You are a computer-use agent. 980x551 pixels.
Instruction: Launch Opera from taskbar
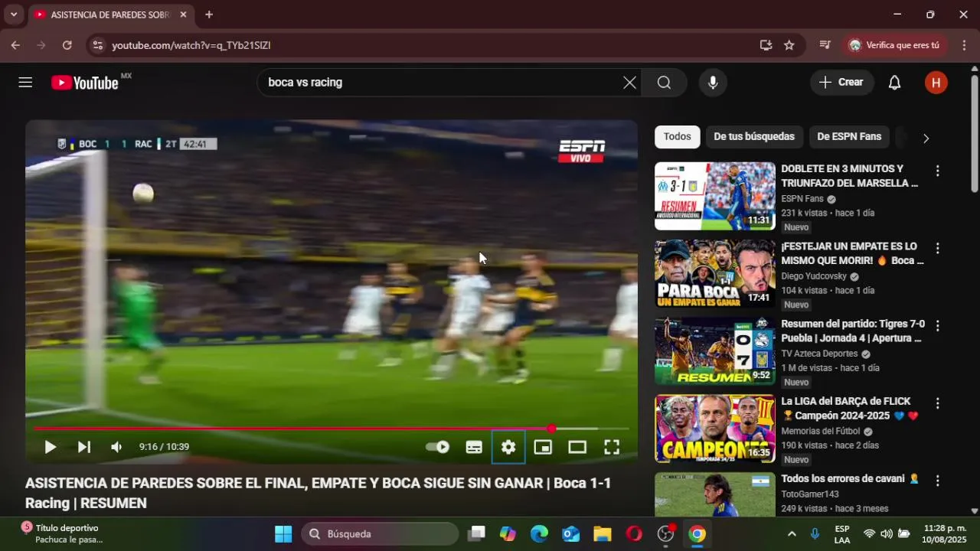point(634,534)
